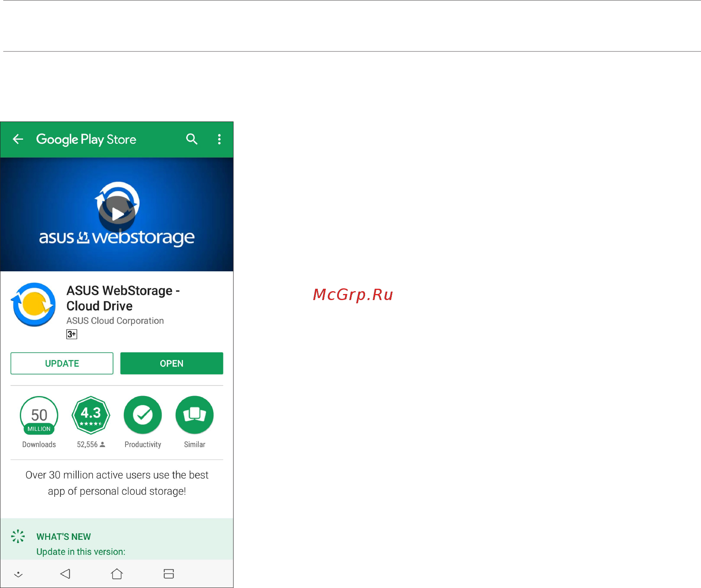The width and height of the screenshot is (701, 588).
Task: Open the 3+ content rating badge
Action: coord(72,334)
